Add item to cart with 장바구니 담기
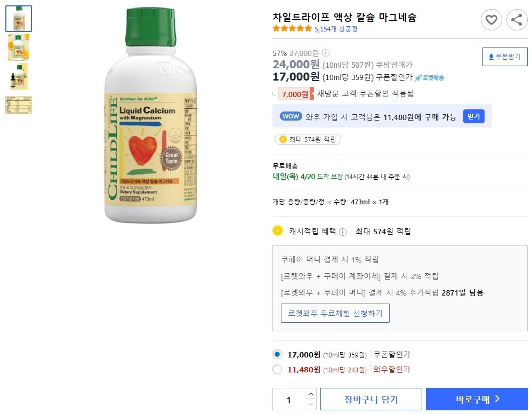The image size is (532, 414). (371, 399)
